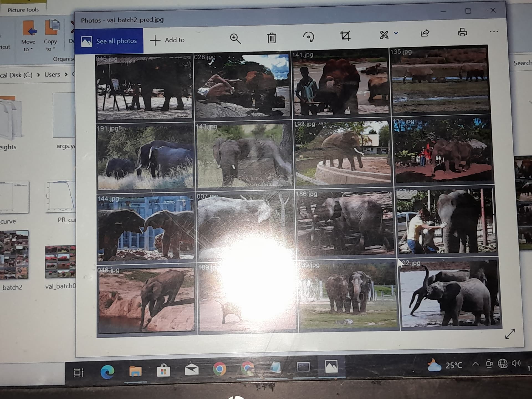Viewport: 532px width, 399px height.
Task: Enter fullscreen via diagonal arrows icon
Action: point(510,334)
